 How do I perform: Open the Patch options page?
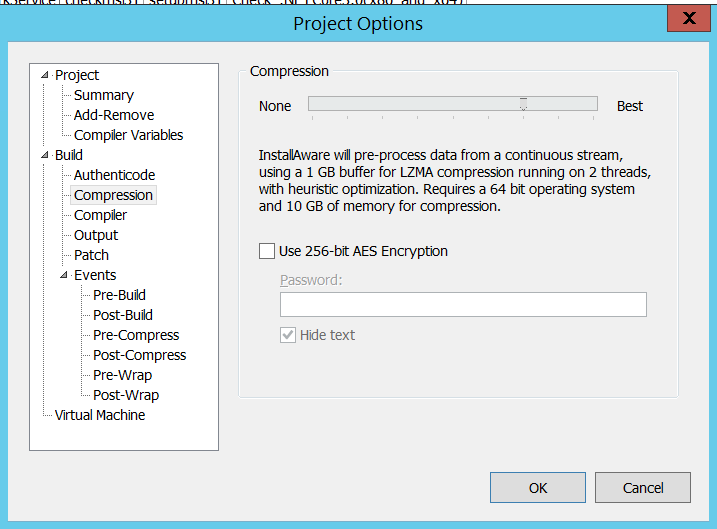(x=91, y=255)
